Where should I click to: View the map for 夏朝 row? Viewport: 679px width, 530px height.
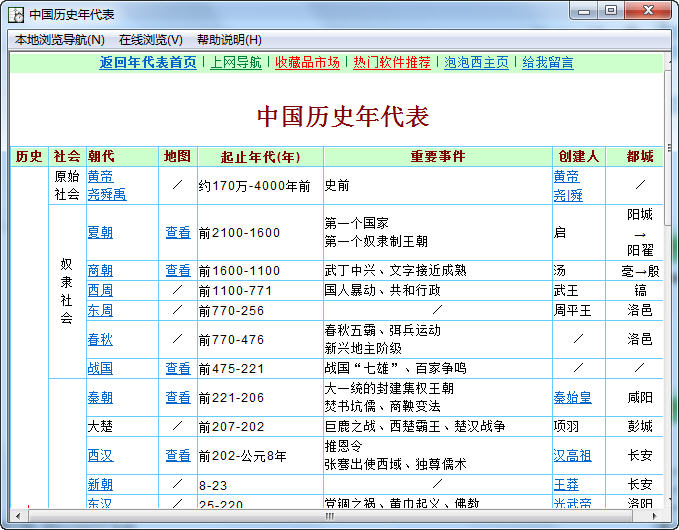(x=178, y=233)
